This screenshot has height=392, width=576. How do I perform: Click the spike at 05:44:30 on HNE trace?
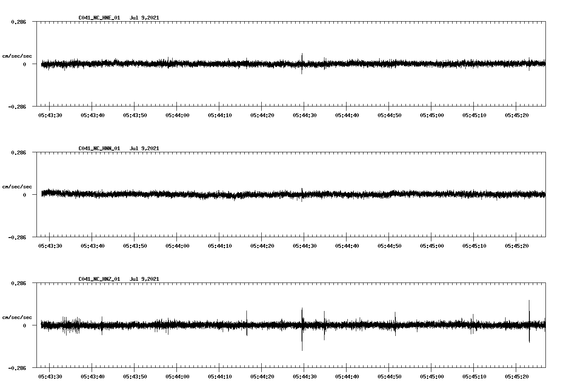pyautogui.click(x=302, y=59)
